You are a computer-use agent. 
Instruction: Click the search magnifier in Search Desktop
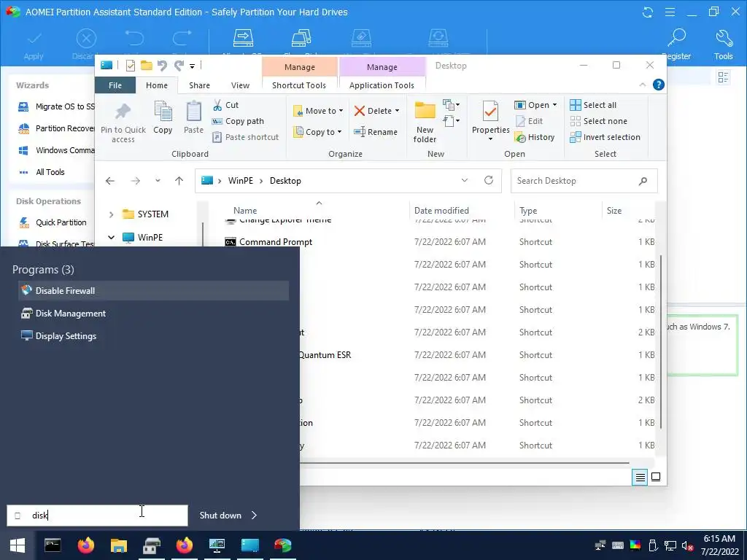pos(643,181)
